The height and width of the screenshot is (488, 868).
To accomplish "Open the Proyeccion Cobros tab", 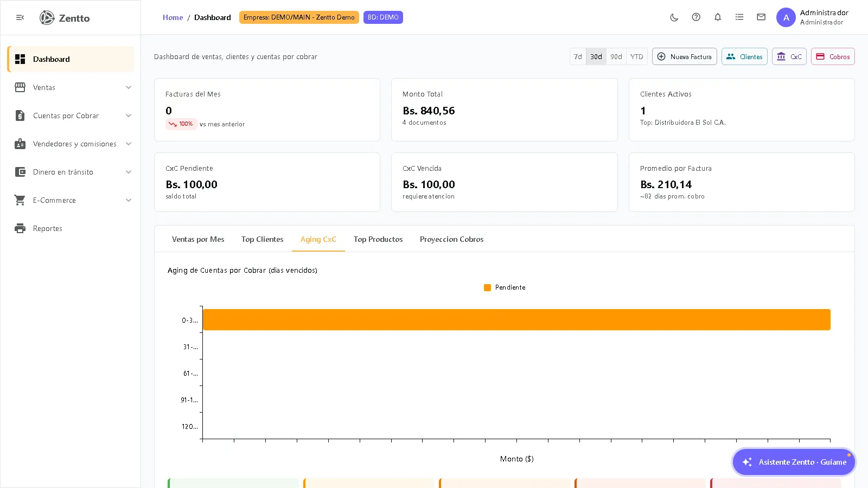I will coord(452,239).
